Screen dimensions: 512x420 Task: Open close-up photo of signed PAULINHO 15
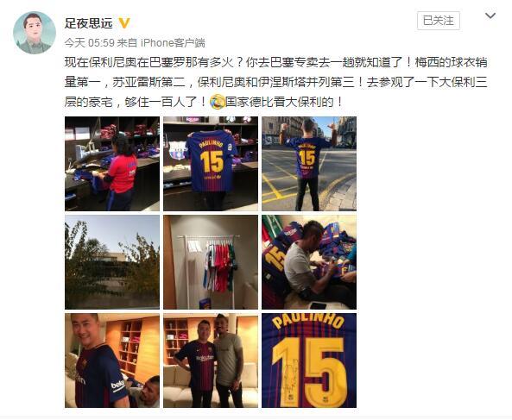[x=309, y=360]
